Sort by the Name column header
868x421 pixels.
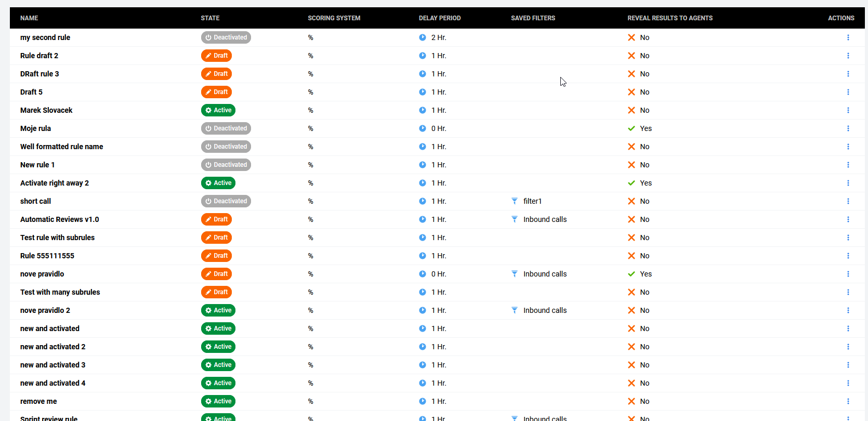coord(29,18)
